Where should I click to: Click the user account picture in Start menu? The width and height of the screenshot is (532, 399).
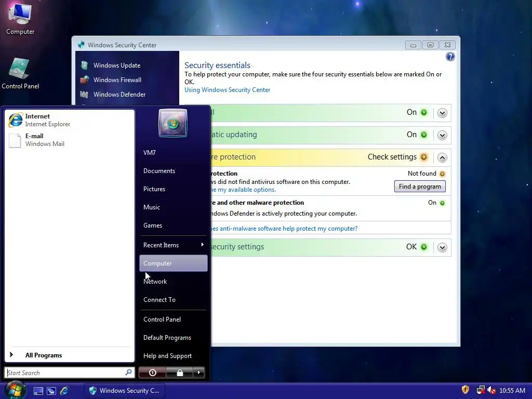[172, 123]
